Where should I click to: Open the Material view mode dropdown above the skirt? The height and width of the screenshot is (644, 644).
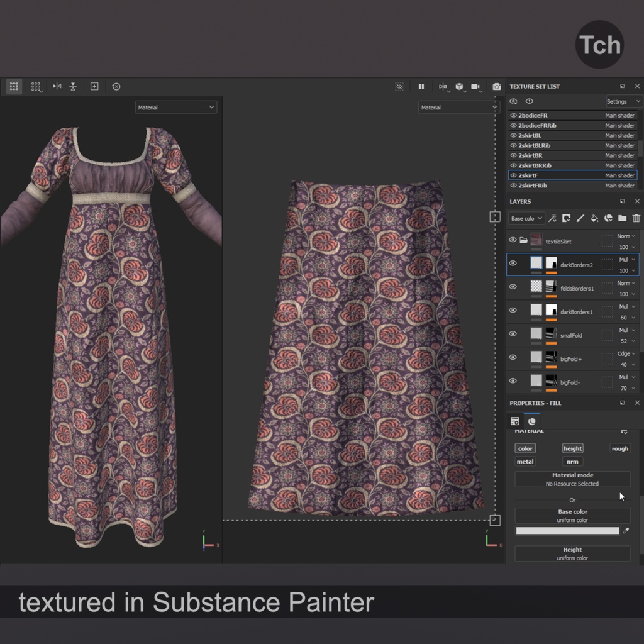[x=458, y=107]
